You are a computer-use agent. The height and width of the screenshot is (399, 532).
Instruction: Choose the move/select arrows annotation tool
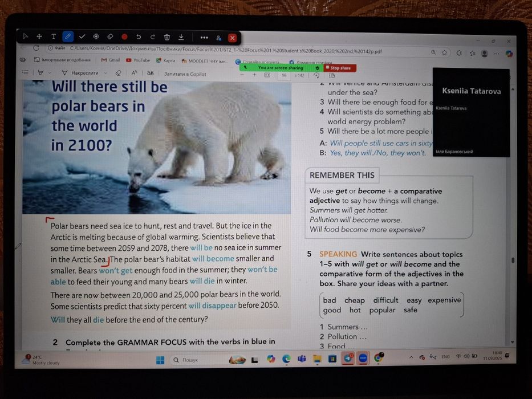pos(39,36)
